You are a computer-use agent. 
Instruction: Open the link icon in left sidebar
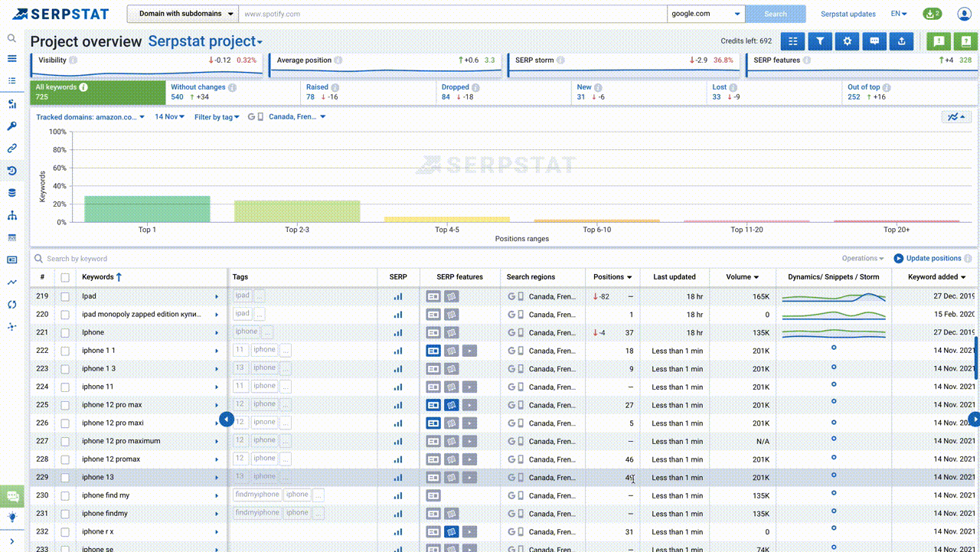click(11, 149)
